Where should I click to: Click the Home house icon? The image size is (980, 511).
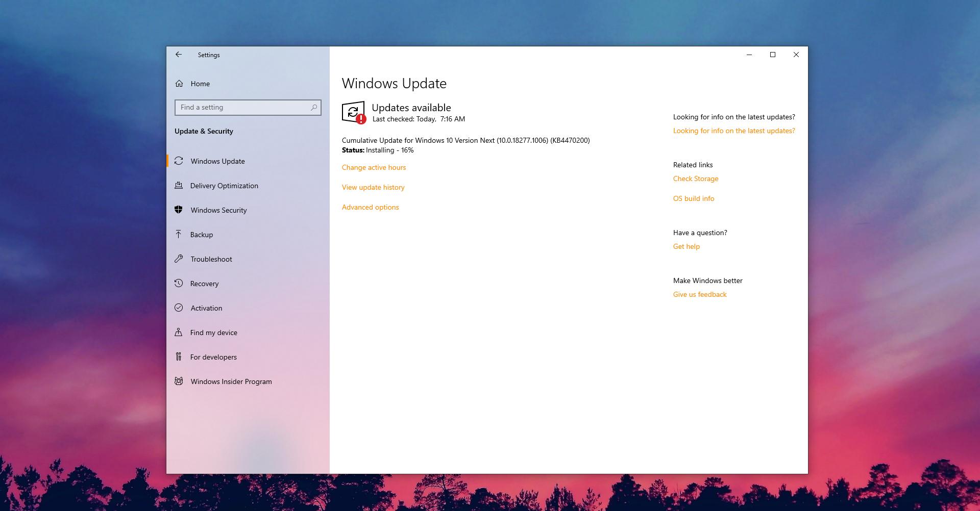click(179, 84)
